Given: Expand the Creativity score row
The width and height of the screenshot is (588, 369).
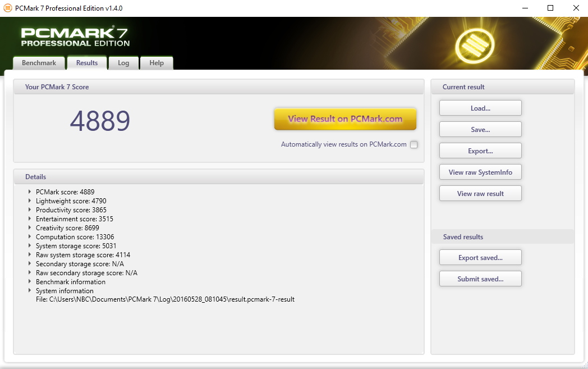Looking at the screenshot, I should pyautogui.click(x=30, y=228).
